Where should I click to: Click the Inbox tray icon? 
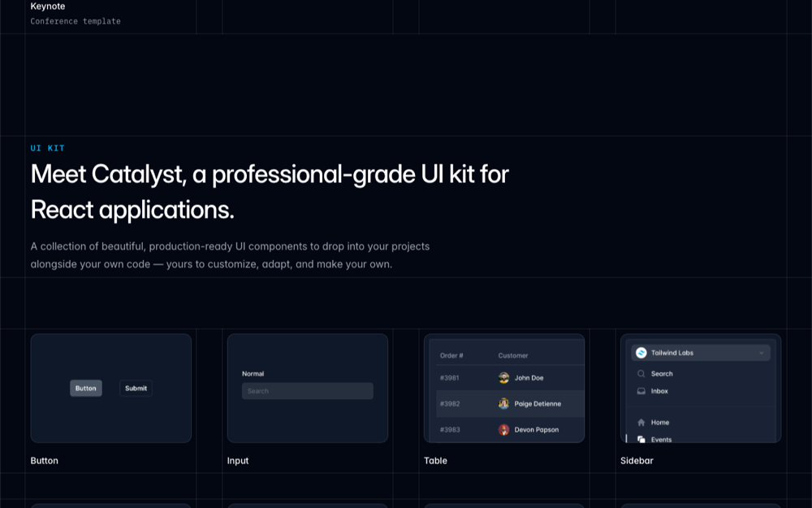(x=641, y=392)
